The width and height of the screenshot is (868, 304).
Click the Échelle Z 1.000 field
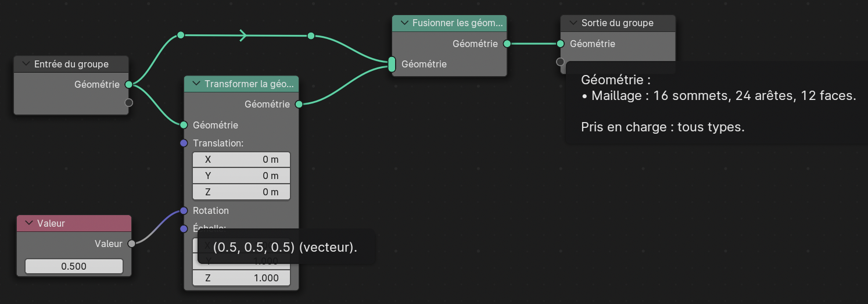(x=241, y=278)
